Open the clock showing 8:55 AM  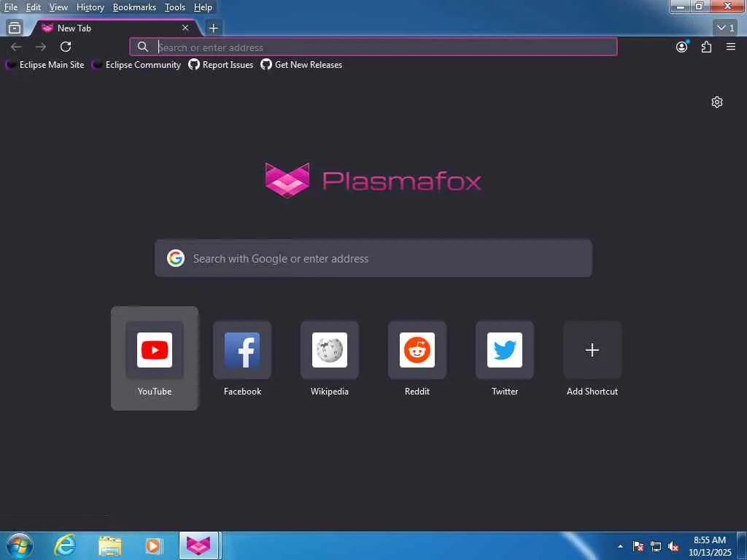(710, 546)
